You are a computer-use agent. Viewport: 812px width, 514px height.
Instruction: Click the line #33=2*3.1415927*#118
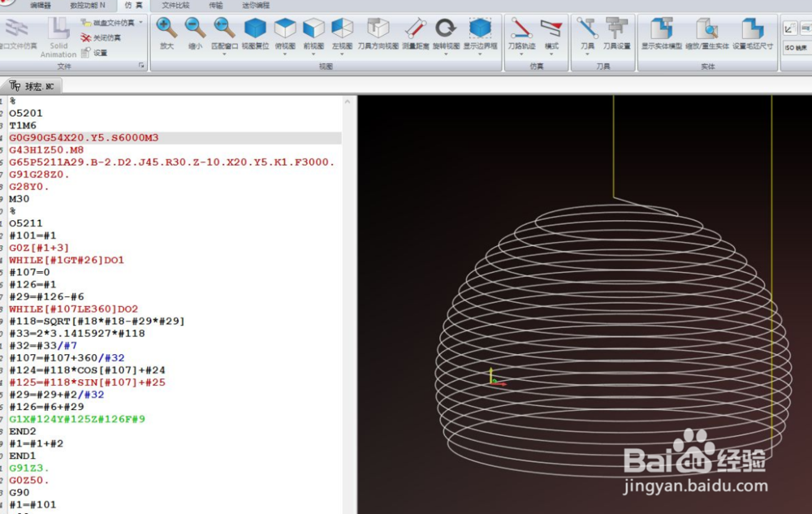(77, 334)
